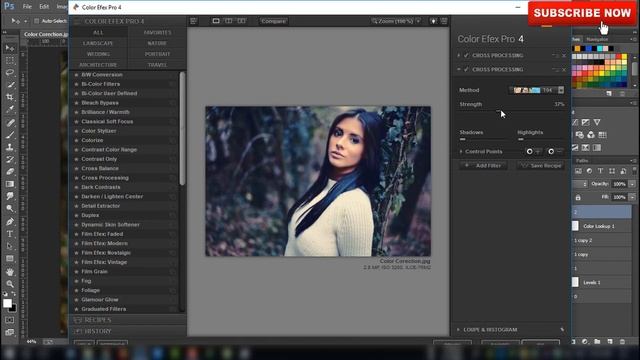Click the Save Recipe button

pos(541,166)
